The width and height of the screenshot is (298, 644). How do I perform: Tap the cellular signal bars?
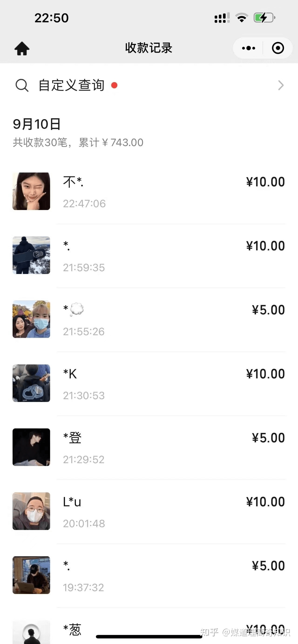(x=222, y=18)
